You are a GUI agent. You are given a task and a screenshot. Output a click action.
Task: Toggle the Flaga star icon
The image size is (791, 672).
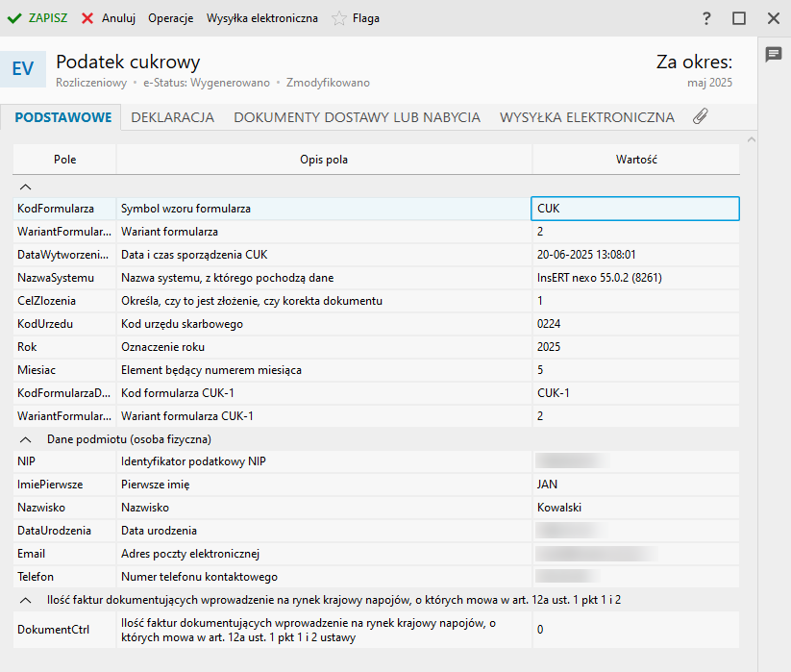[339, 18]
